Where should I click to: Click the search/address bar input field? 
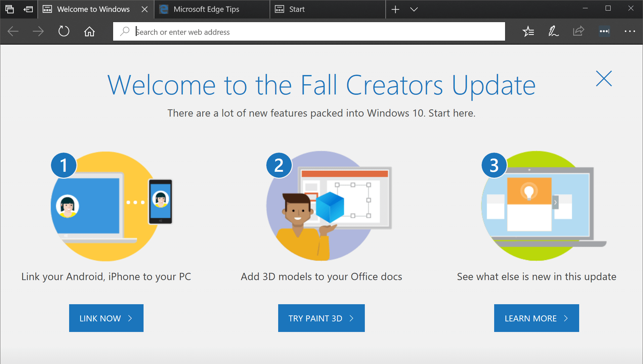tap(309, 32)
